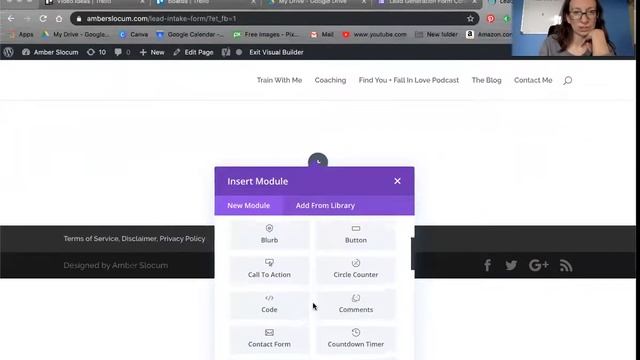
Task: Open the Train With Me page
Action: click(279, 80)
